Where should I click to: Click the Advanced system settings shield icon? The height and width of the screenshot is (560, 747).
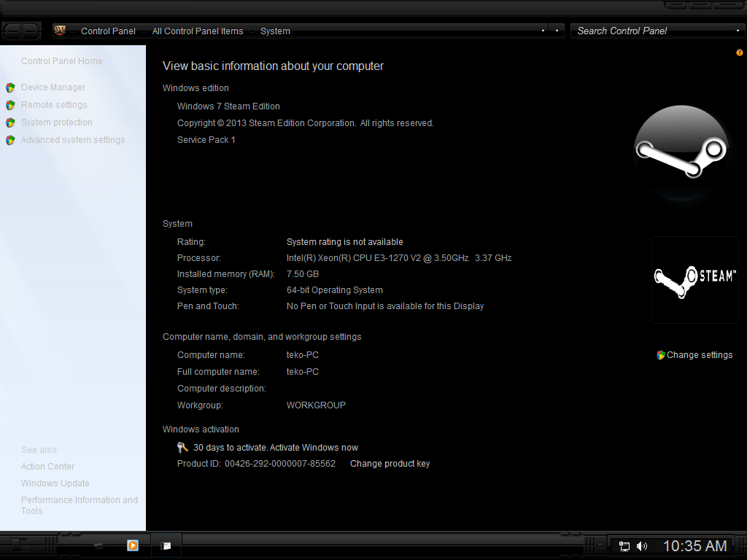10,141
